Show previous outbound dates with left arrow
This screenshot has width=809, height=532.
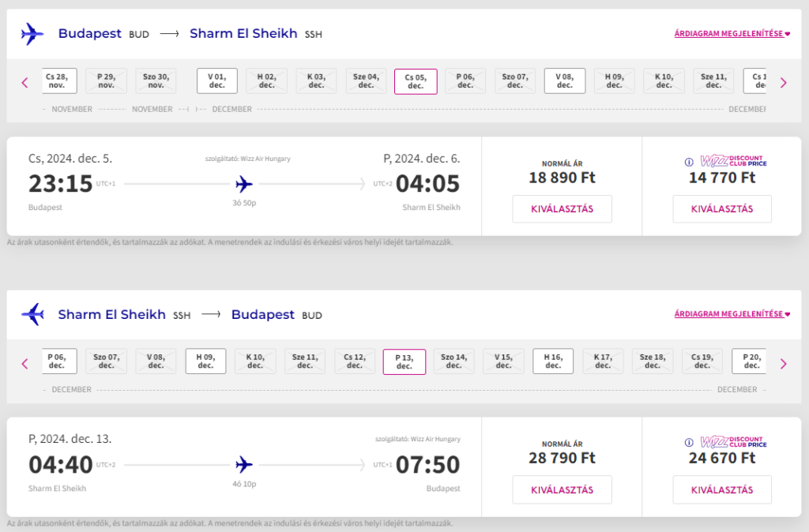pyautogui.click(x=24, y=82)
